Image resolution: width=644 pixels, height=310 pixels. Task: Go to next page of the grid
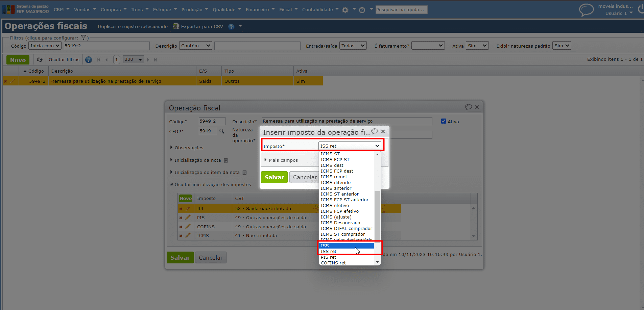148,60
